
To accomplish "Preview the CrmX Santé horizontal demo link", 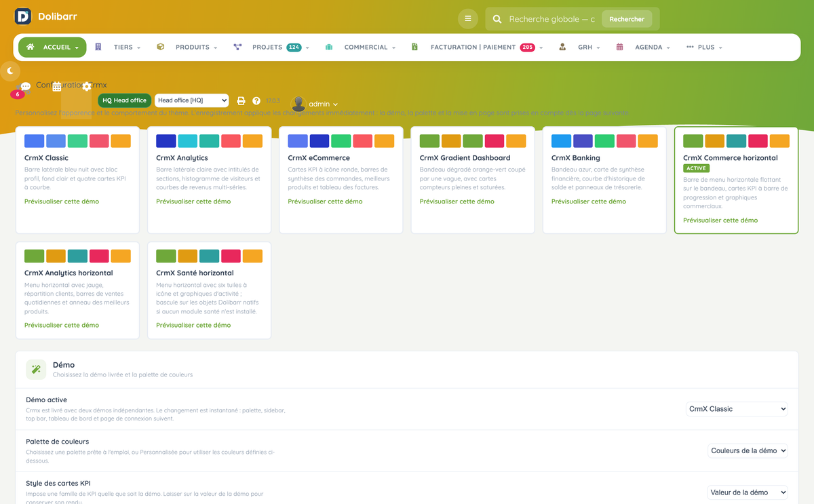I will coord(193,325).
